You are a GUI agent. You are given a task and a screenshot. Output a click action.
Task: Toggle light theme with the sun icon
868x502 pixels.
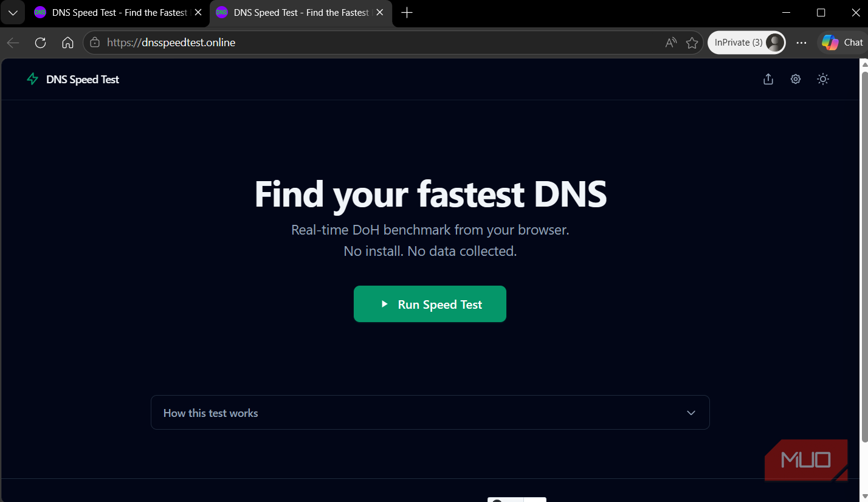pos(823,79)
